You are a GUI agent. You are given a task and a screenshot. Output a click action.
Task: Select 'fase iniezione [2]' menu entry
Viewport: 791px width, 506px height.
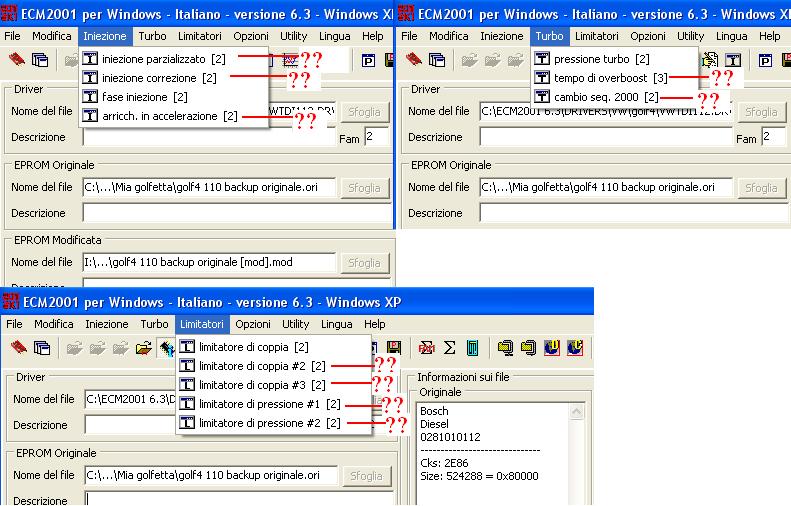coord(173,97)
